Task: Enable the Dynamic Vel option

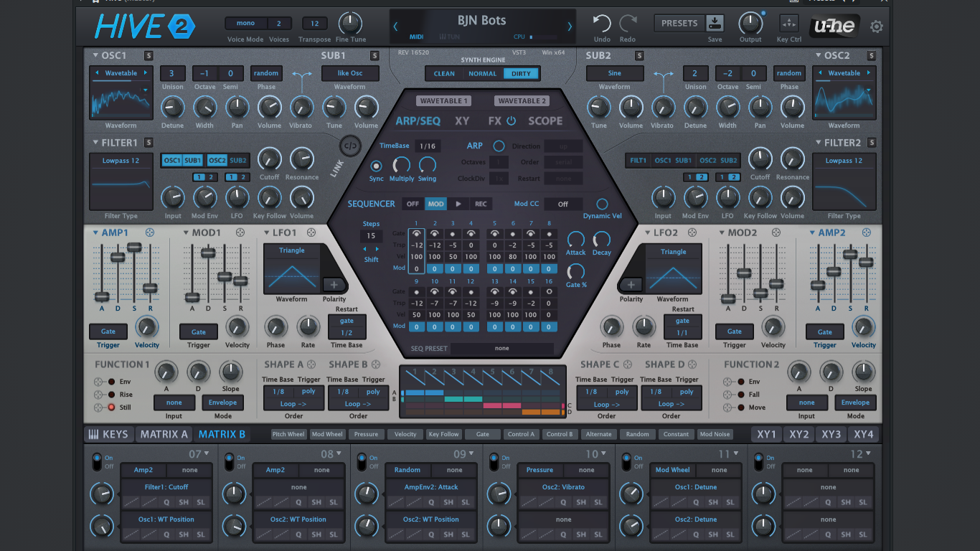Action: (x=602, y=204)
